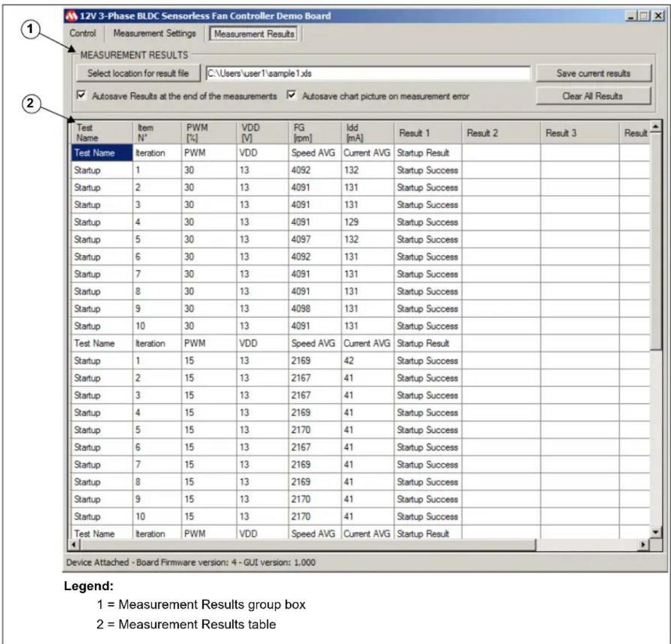Open the Measurement Settings tab

click(155, 33)
